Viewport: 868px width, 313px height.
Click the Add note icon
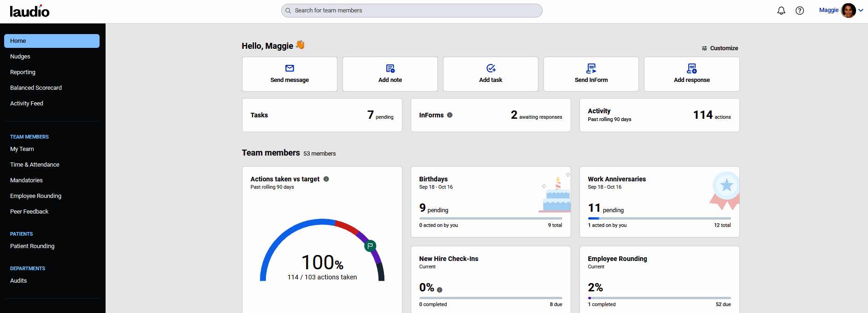[x=390, y=69]
